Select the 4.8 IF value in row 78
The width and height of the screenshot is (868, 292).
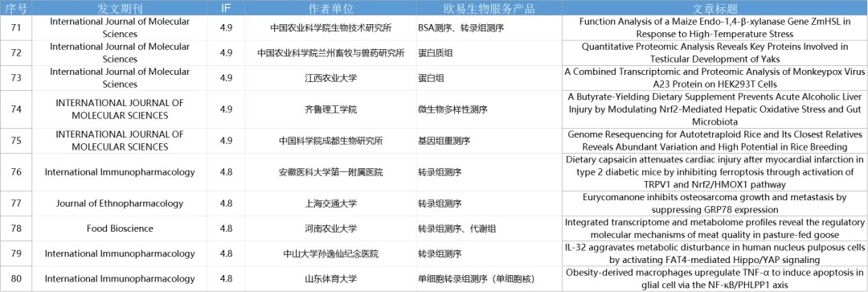(226, 228)
